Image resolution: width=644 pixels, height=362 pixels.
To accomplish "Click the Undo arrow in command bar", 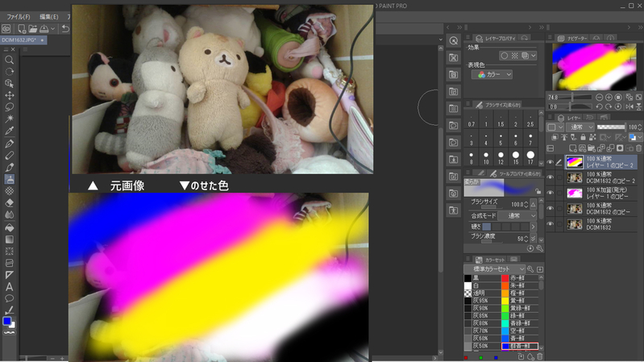I will point(66,28).
